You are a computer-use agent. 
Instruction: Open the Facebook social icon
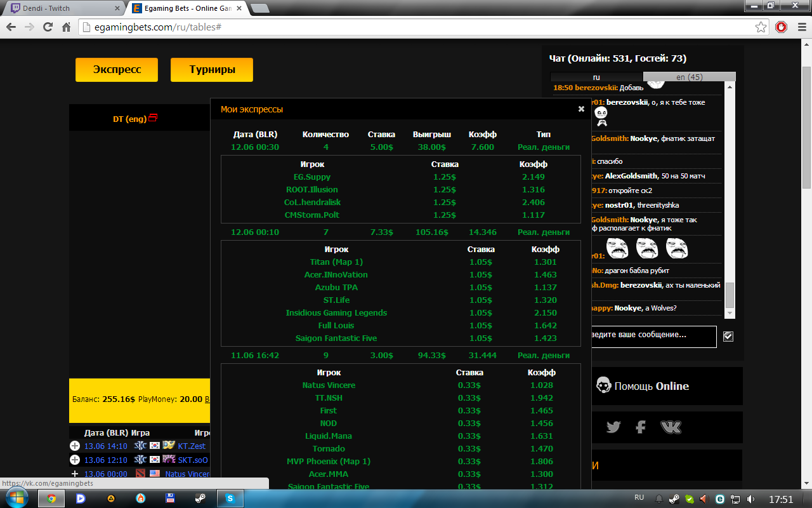(641, 427)
